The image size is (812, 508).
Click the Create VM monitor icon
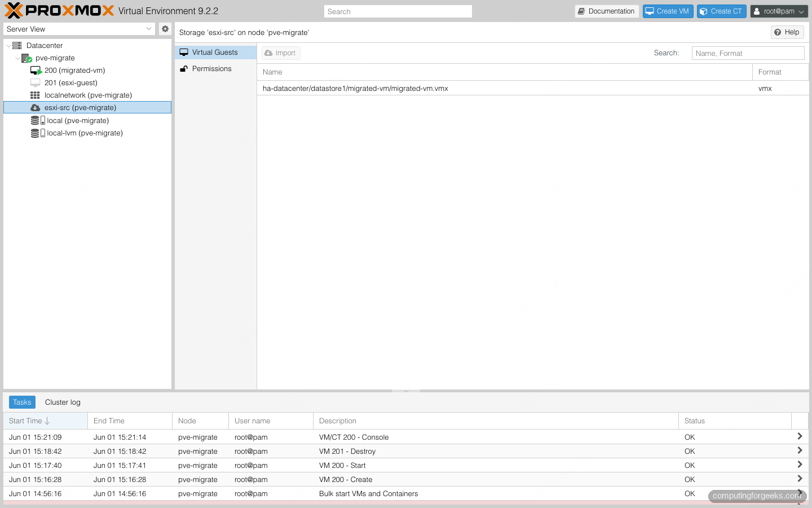[650, 11]
